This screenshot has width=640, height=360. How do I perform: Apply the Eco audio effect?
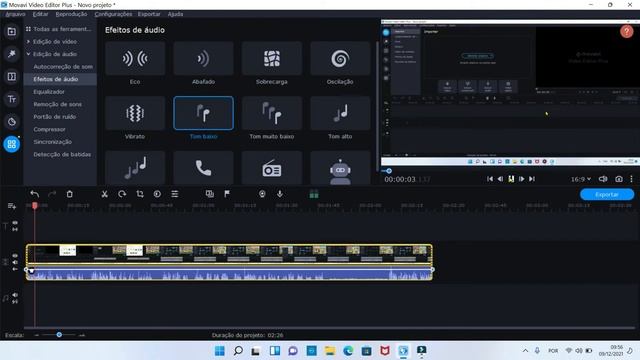135,59
